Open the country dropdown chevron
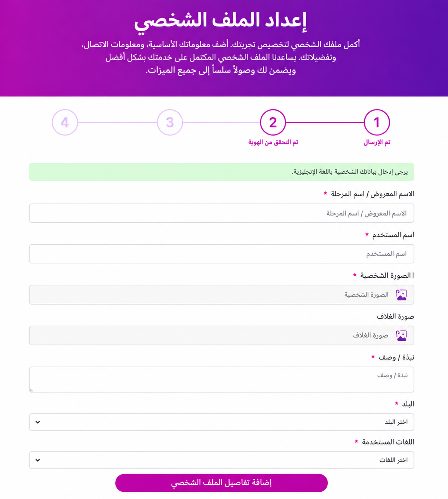 tap(38, 422)
